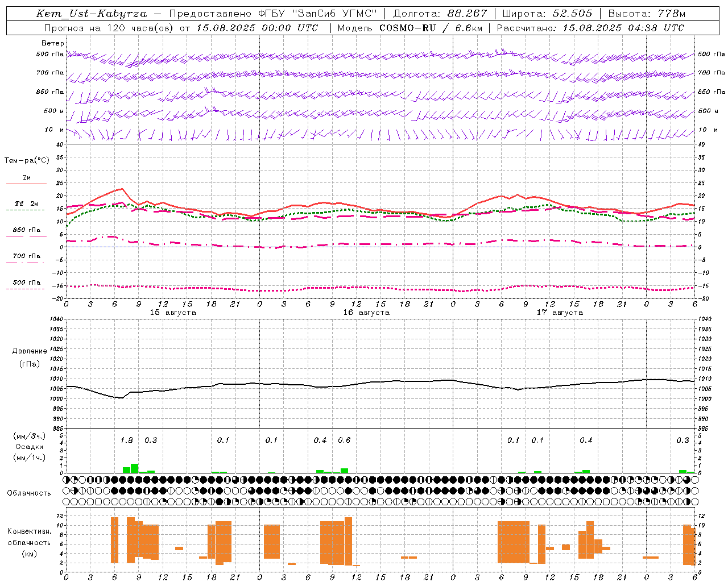Click the station name Kem_Ust-Kabyrza

91,14
